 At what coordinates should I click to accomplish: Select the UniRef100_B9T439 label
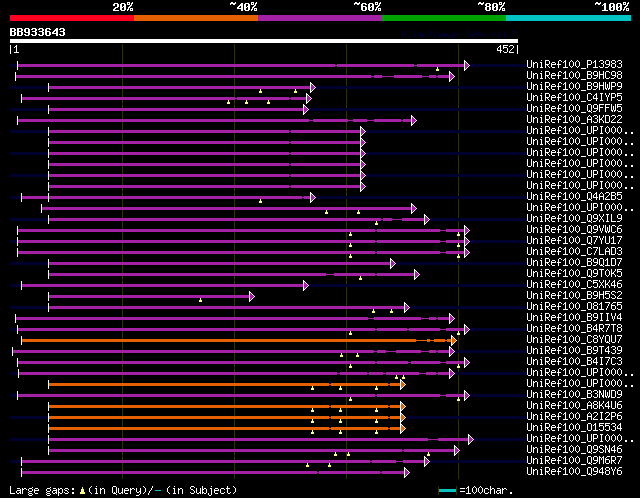point(574,351)
